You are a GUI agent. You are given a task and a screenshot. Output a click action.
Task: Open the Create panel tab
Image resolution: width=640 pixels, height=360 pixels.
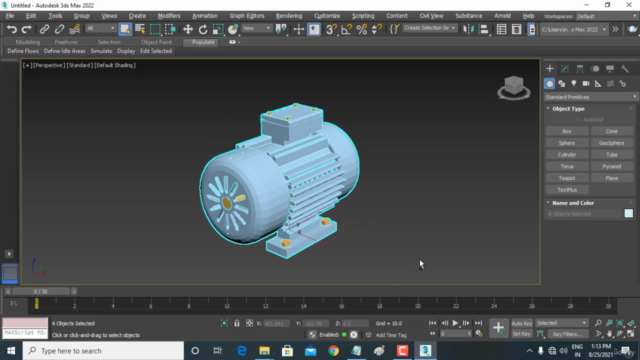(550, 69)
